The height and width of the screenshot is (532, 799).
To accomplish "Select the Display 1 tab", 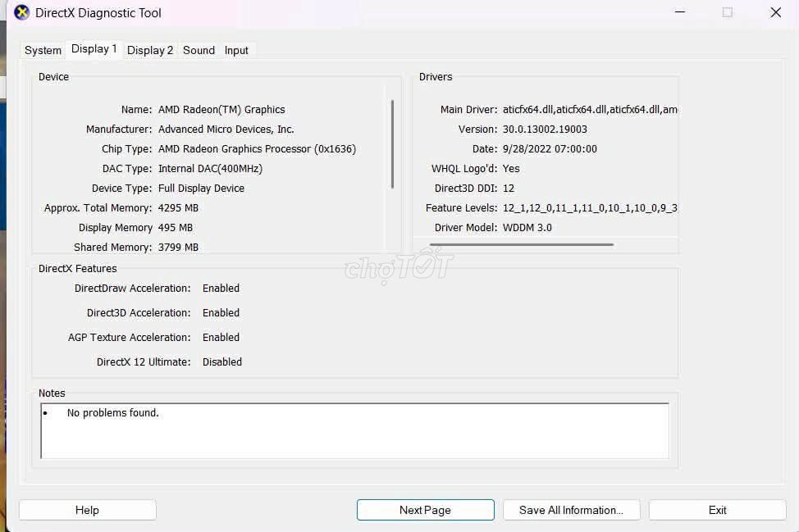I will tap(94, 49).
